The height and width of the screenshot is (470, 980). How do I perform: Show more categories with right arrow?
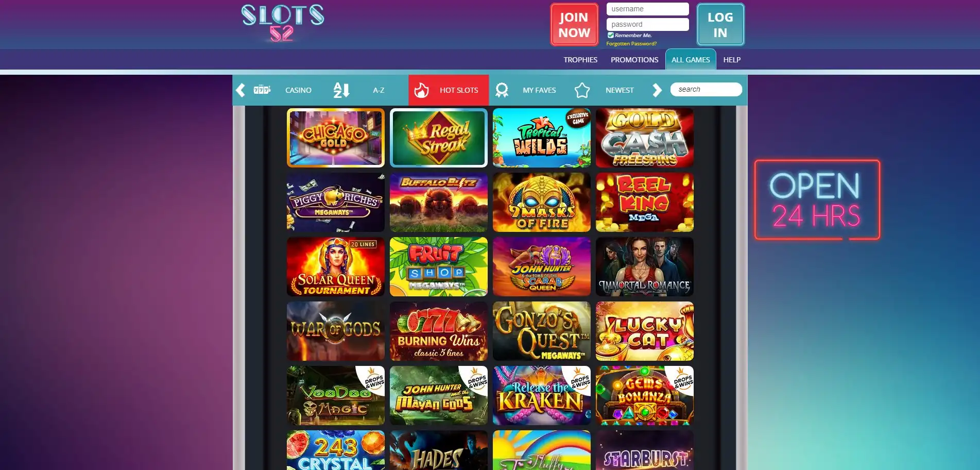coord(657,90)
